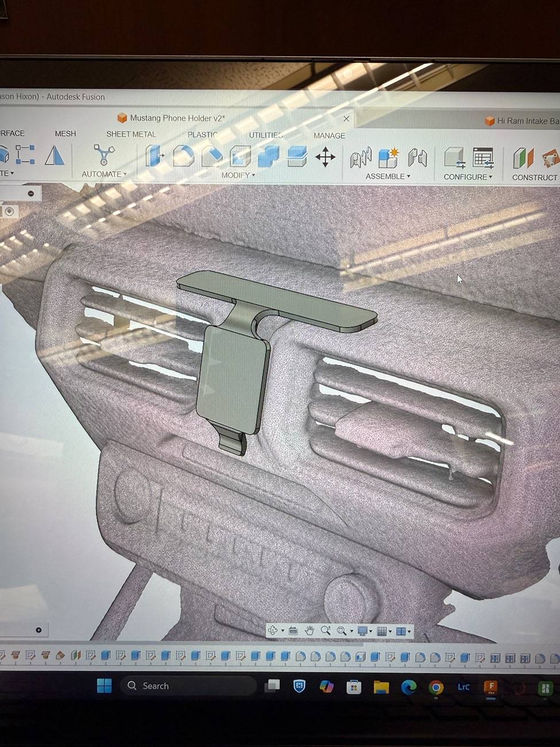Viewport: 560px width, 747px height.
Task: Switch to the MESH tab
Action: coord(65,133)
